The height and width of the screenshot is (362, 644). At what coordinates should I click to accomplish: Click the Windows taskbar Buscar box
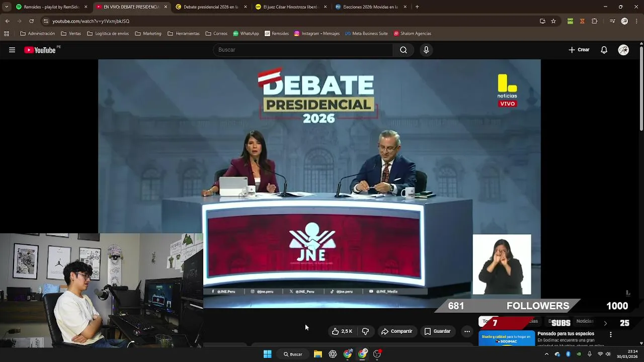pyautogui.click(x=293, y=354)
